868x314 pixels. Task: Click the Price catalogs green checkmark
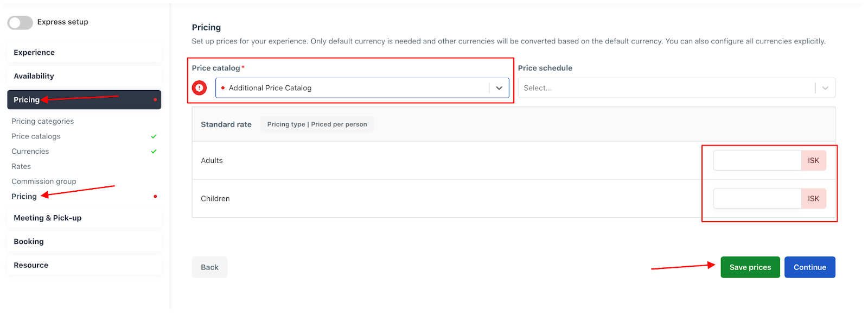click(x=154, y=136)
